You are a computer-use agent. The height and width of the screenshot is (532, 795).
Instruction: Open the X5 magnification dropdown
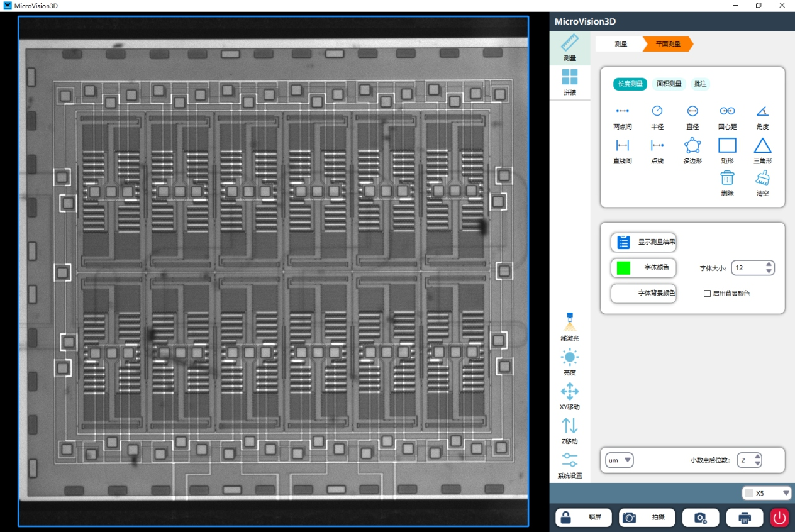(767, 493)
